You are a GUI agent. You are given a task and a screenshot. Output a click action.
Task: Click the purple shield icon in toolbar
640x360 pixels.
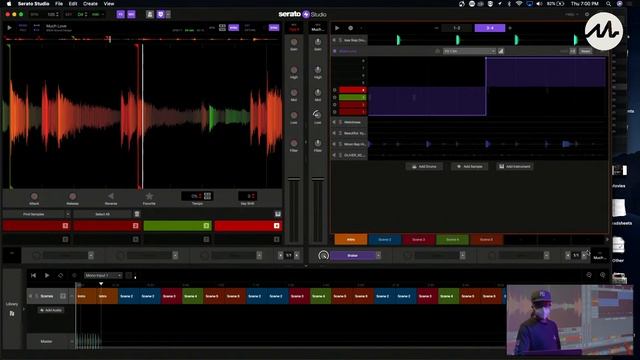click(160, 14)
